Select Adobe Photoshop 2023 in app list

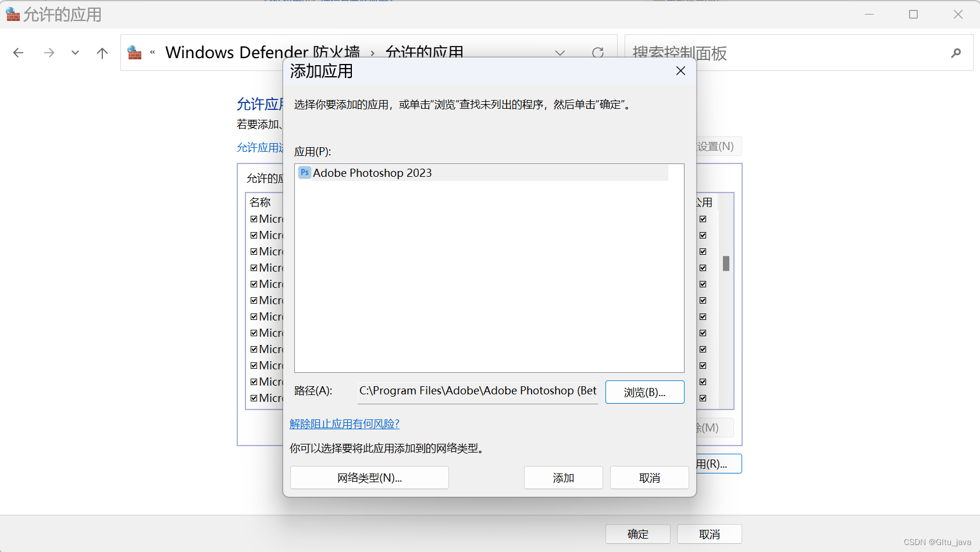coord(482,173)
